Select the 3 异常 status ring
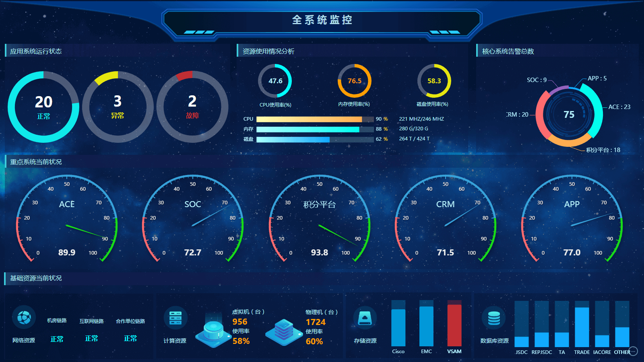Screen dimensions: 644x362 tap(118, 107)
